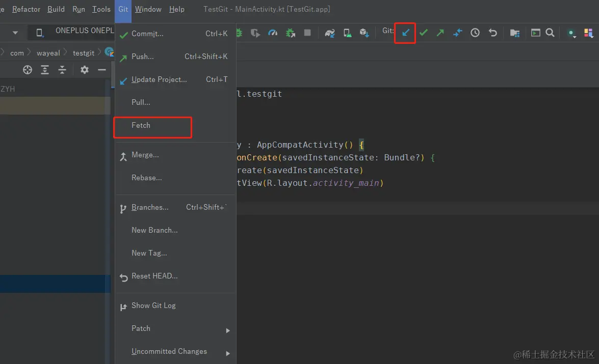Viewport: 599px width, 364px height.
Task: Select Commit... in Git menu
Action: coord(175,34)
